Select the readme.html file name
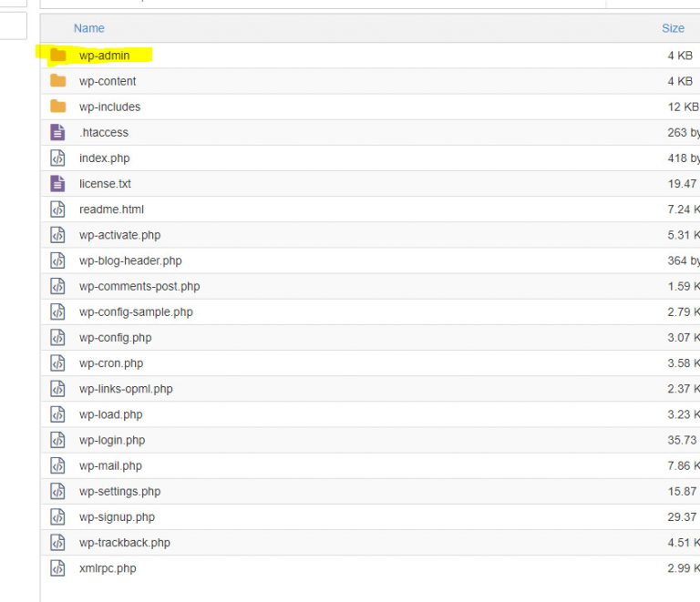The width and height of the screenshot is (700, 602). [x=111, y=209]
